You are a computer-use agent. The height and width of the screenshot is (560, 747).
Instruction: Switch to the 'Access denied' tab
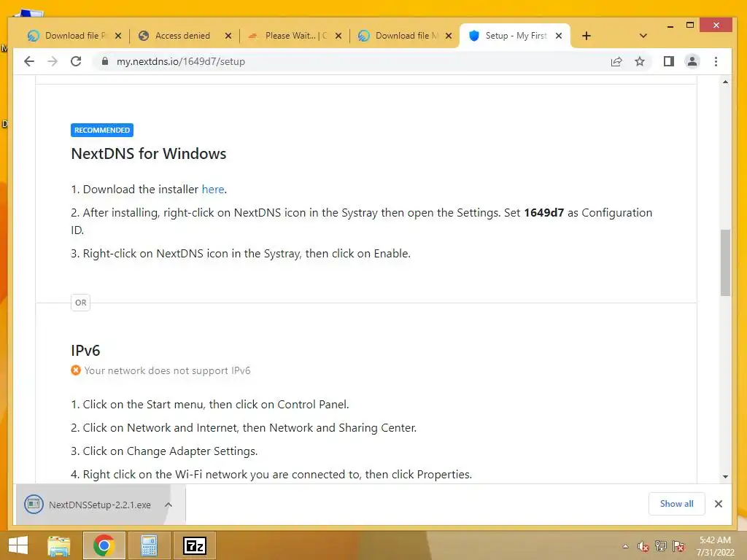[x=182, y=36]
